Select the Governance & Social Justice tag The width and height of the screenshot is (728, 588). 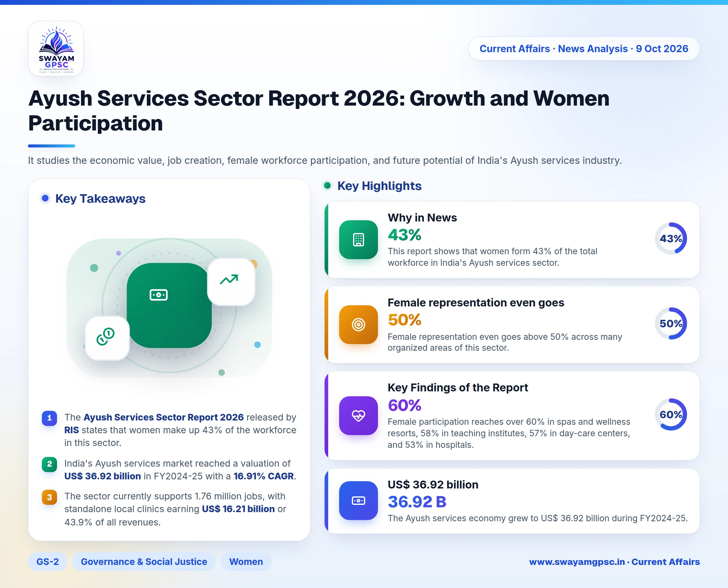click(x=144, y=562)
